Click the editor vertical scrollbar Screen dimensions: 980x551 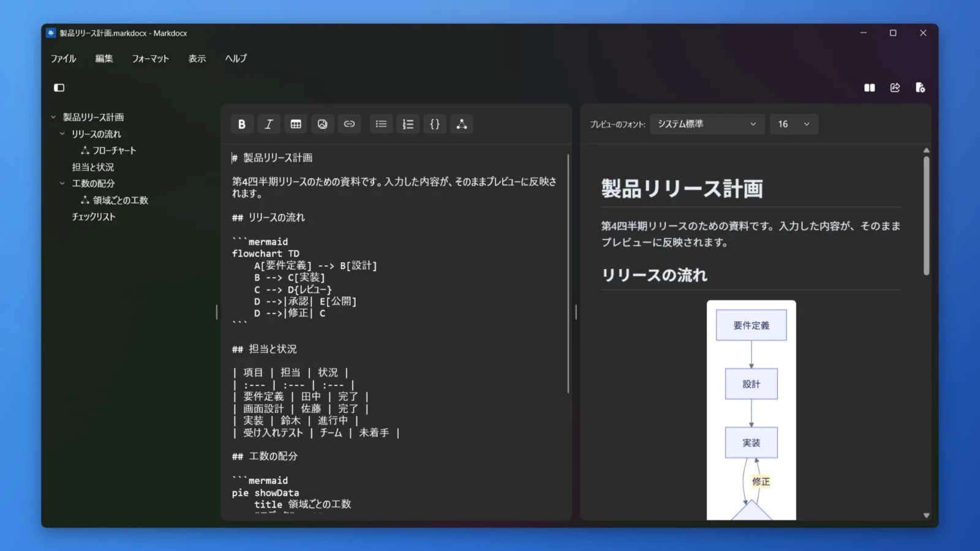click(x=568, y=273)
